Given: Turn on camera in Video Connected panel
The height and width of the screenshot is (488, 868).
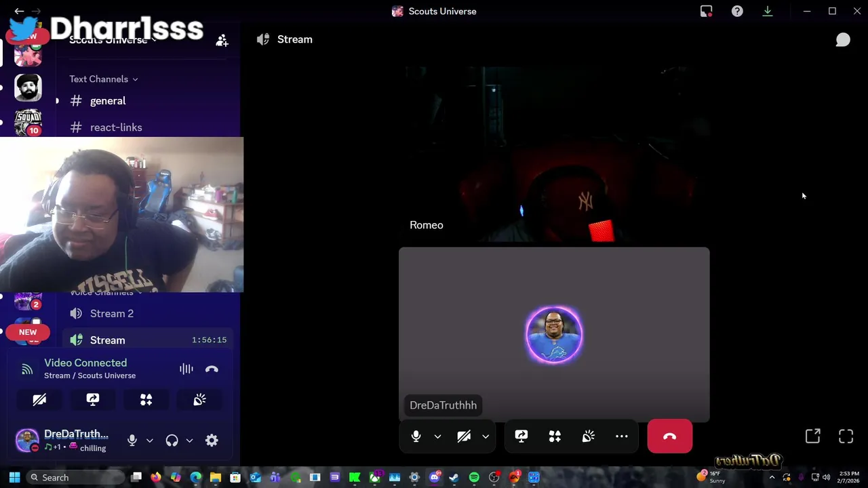Looking at the screenshot, I should (x=39, y=400).
